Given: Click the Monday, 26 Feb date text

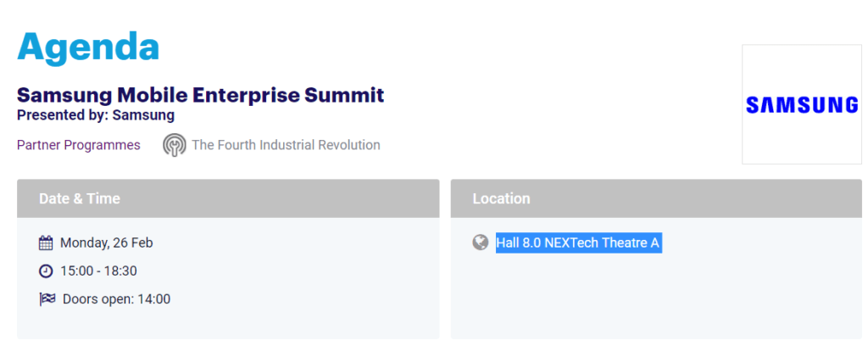Looking at the screenshot, I should tap(106, 243).
